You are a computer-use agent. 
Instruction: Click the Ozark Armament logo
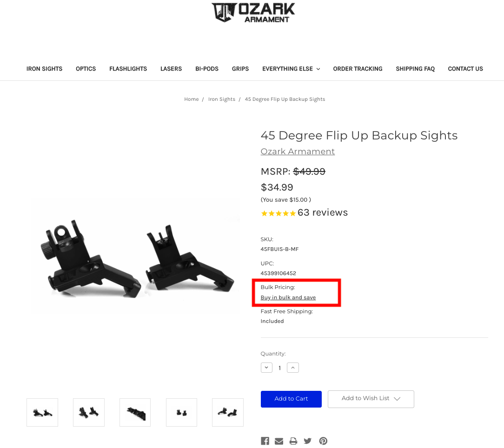253,13
